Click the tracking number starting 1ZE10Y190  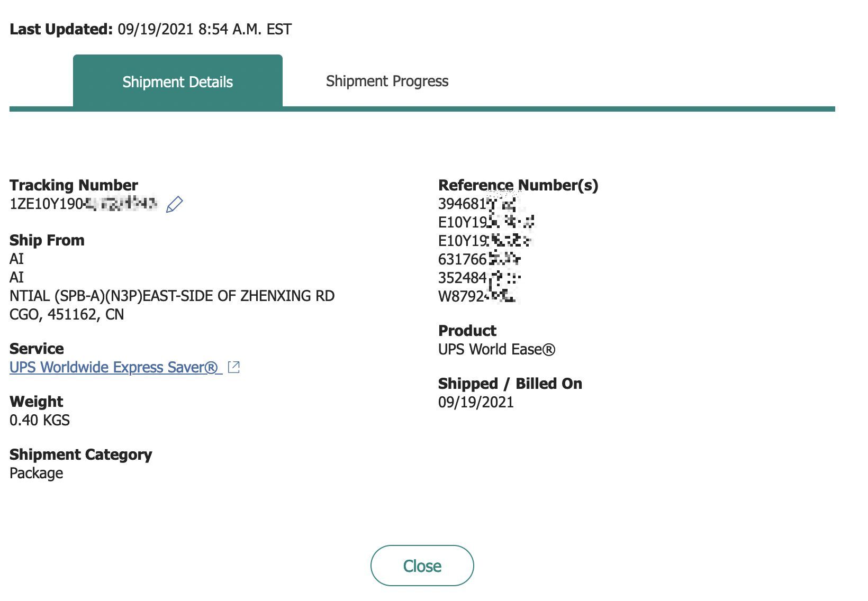tap(84, 204)
